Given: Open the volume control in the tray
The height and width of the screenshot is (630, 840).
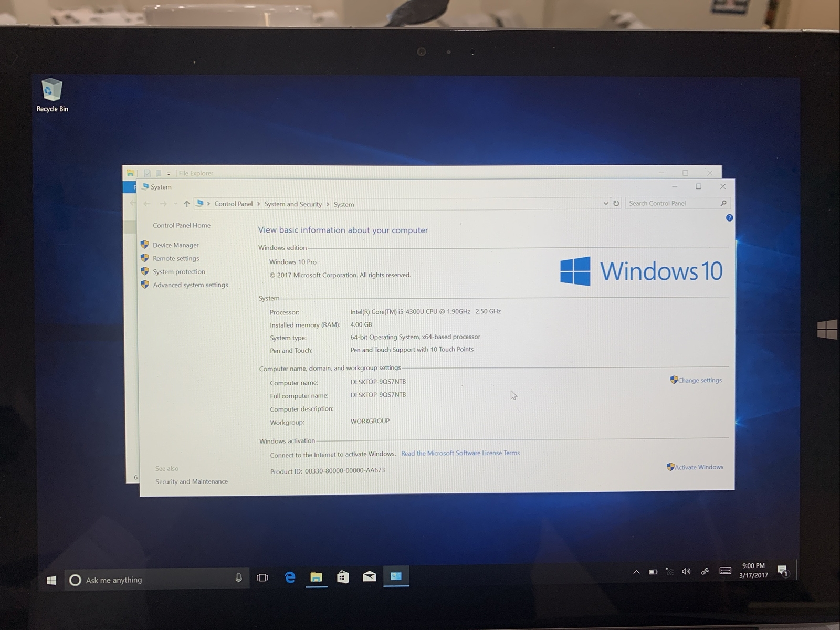Looking at the screenshot, I should (686, 571).
